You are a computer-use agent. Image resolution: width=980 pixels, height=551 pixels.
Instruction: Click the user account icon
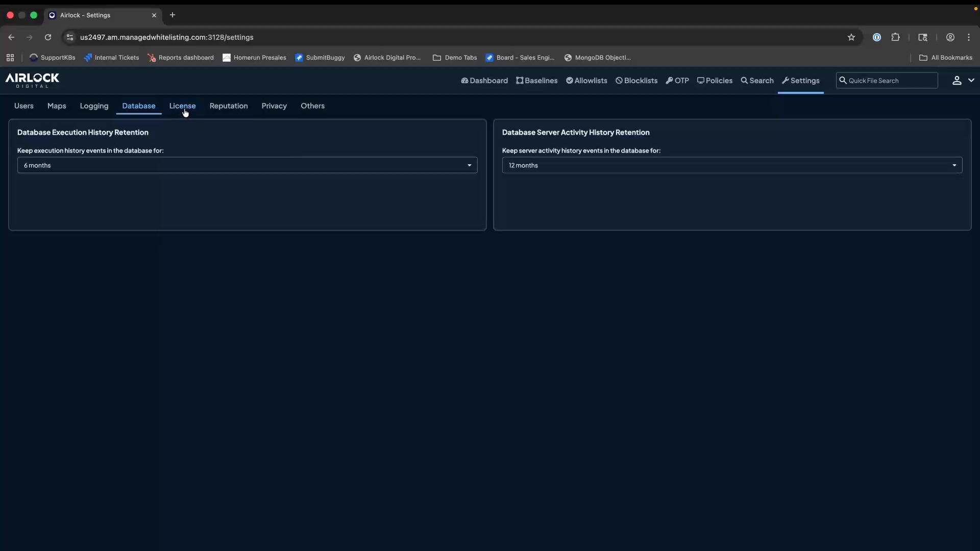[x=957, y=81]
